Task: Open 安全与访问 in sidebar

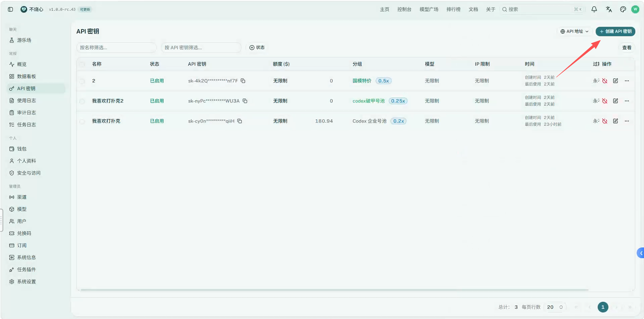Action: pyautogui.click(x=36, y=173)
